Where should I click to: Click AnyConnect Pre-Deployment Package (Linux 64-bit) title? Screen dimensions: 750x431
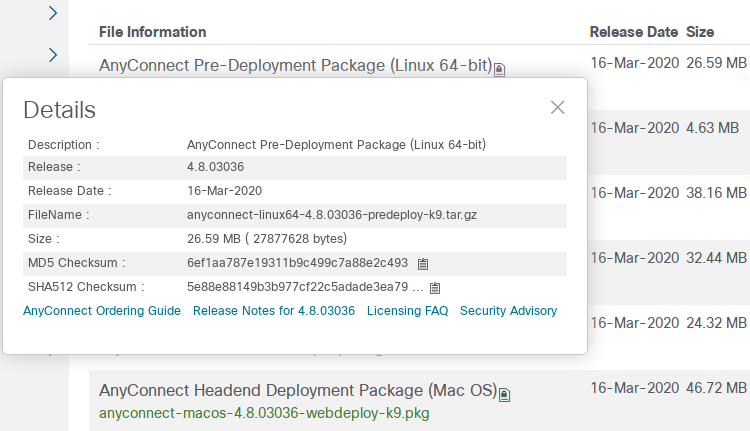296,65
